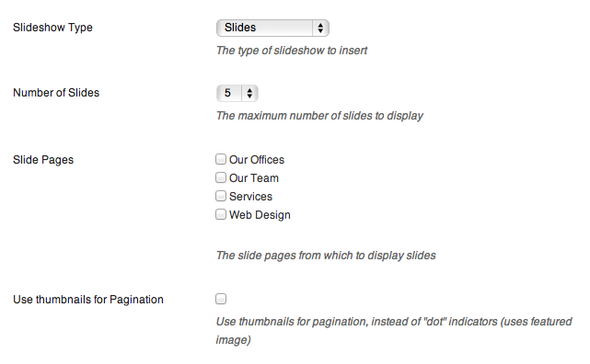Screen dimensions: 590x364
Task: Click the arrows on the Slides selector
Action: pyautogui.click(x=320, y=28)
